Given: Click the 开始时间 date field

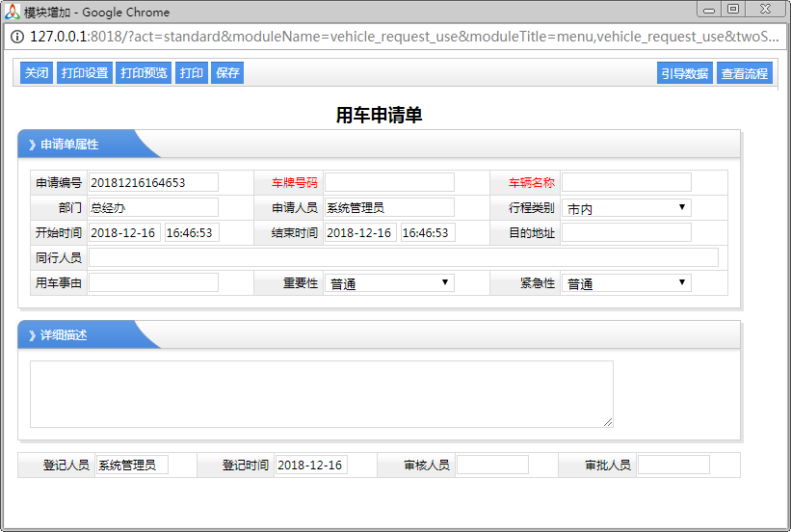Looking at the screenshot, I should [123, 232].
